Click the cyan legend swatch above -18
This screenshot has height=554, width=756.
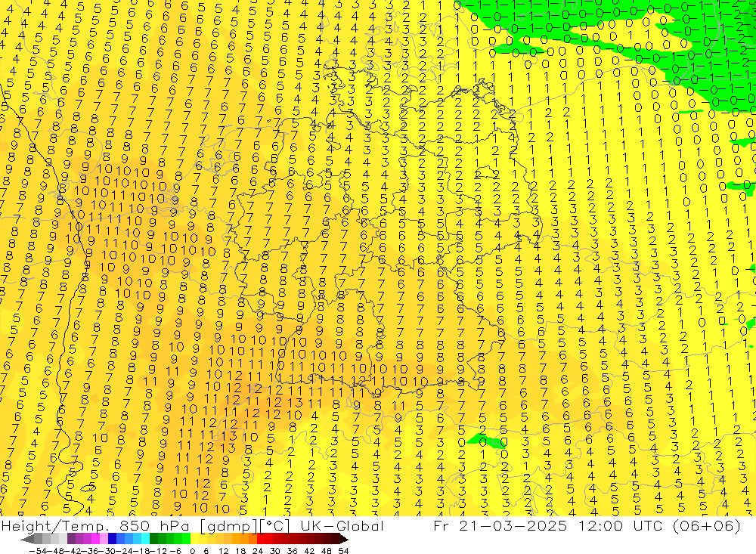145,539
